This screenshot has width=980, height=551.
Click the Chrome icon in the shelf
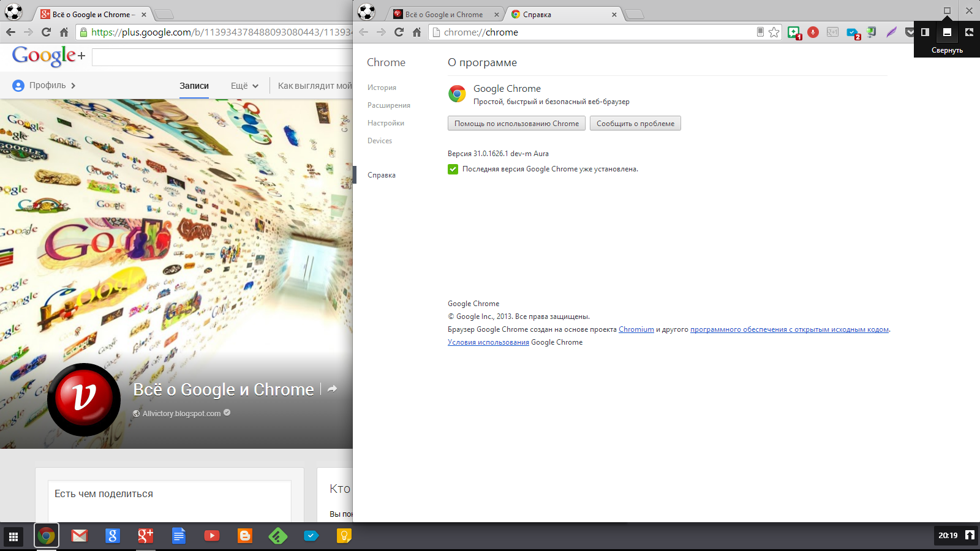click(x=47, y=536)
